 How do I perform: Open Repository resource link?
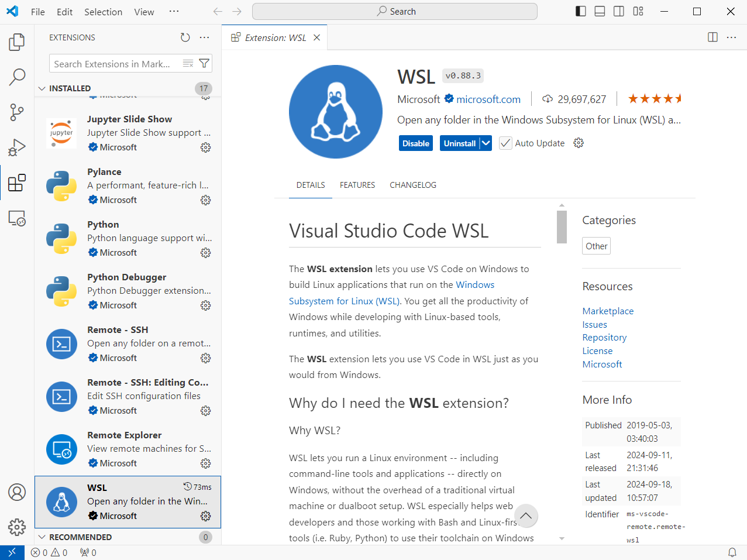point(604,338)
